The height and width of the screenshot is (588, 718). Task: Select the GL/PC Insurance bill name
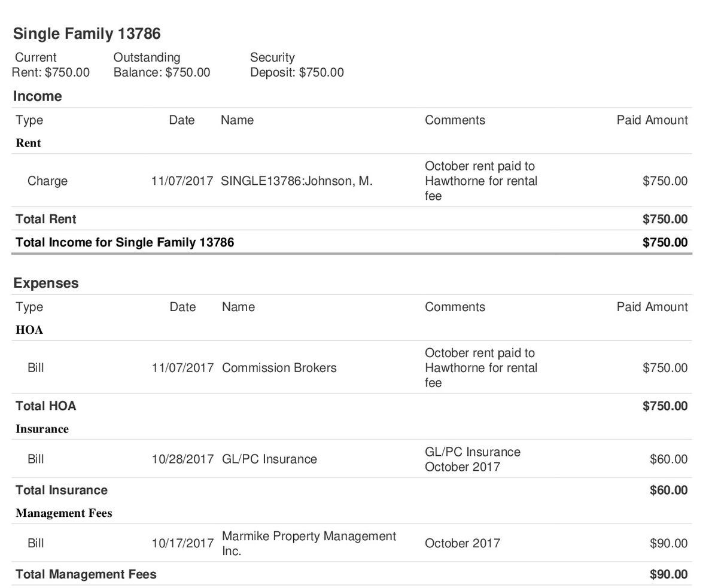(x=269, y=459)
